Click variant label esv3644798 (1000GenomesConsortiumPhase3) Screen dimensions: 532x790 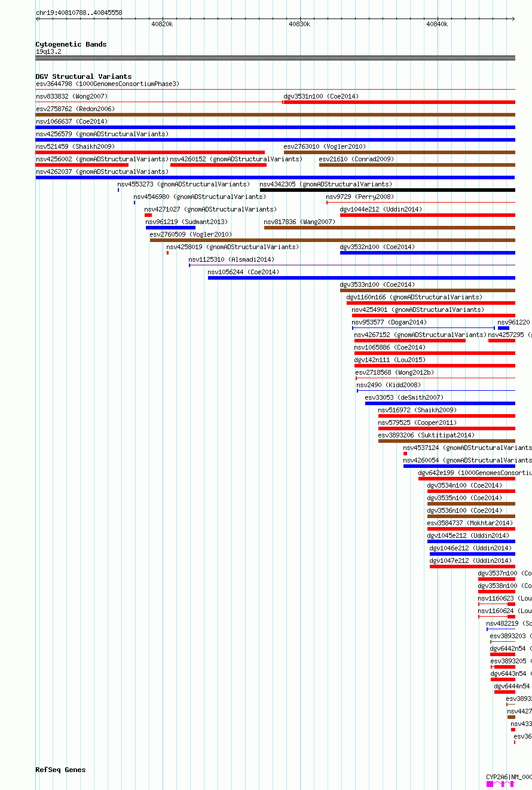tap(108, 84)
